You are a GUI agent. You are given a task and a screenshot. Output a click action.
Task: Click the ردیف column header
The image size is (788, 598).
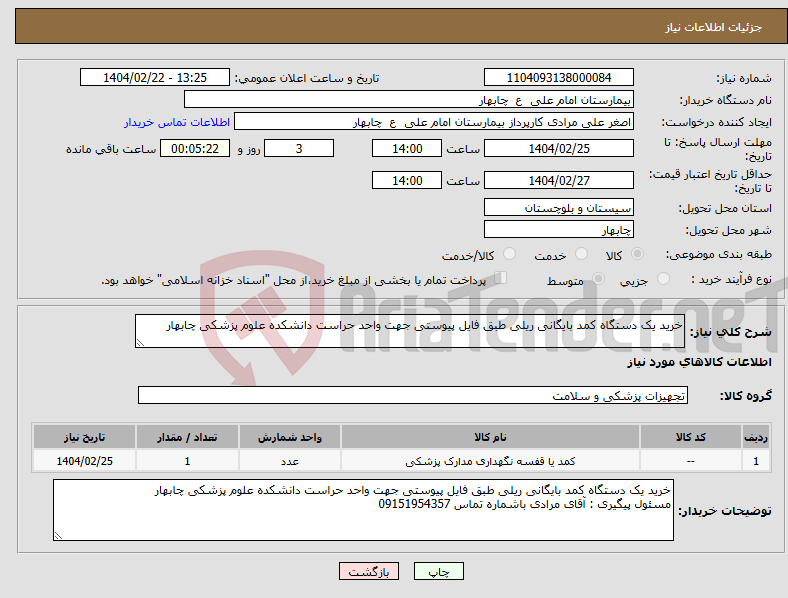[756, 437]
